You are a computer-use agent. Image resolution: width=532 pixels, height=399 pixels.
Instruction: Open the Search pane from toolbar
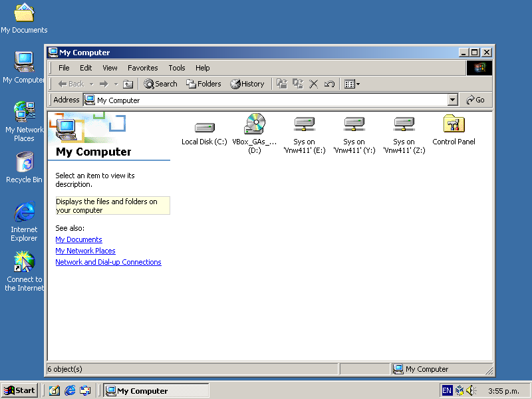[160, 84]
